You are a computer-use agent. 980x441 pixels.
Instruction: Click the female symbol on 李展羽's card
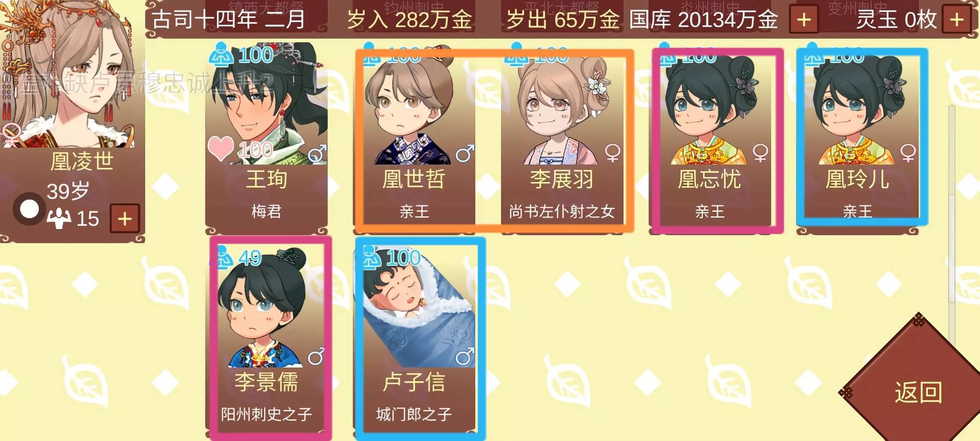pyautogui.click(x=612, y=153)
